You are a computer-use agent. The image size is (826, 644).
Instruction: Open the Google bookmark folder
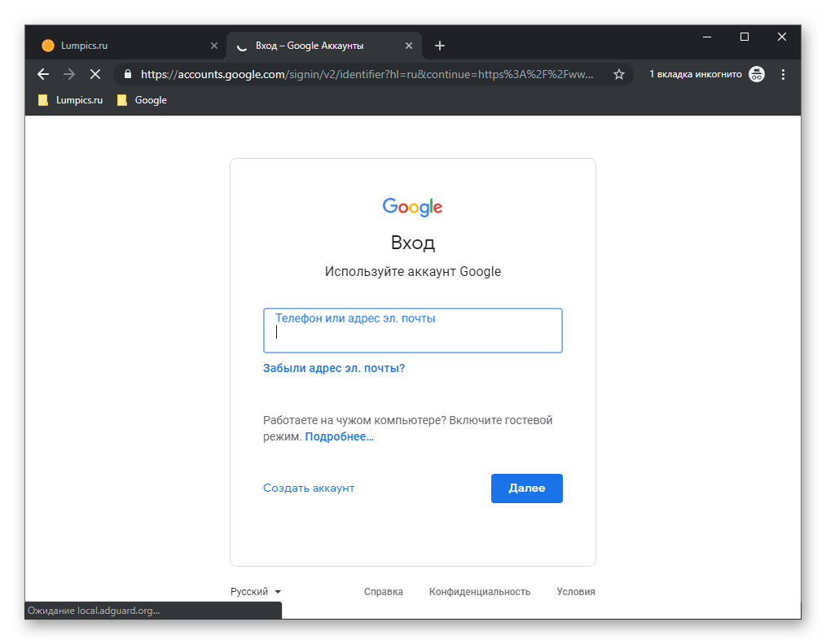point(143,100)
